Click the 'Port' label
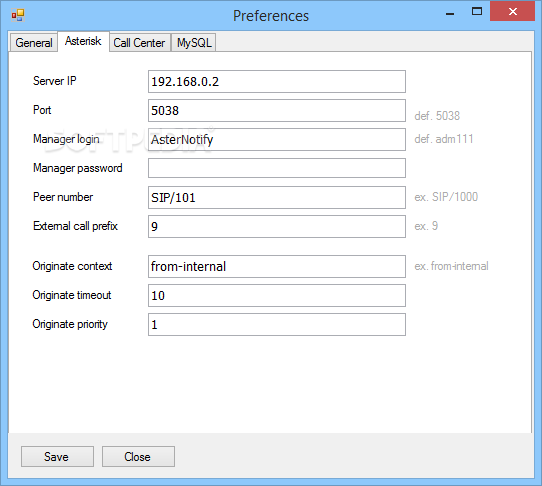This screenshot has height=486, width=542. [x=42, y=110]
